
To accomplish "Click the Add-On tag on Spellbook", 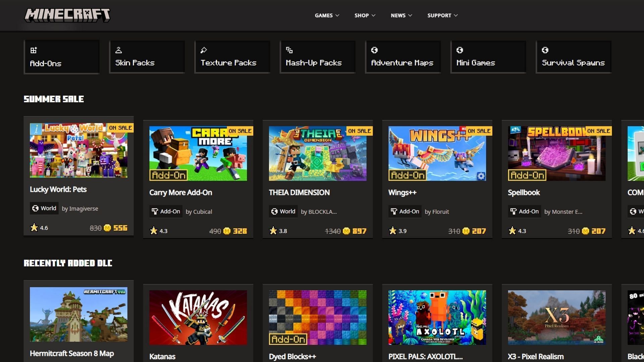I will click(x=525, y=212).
